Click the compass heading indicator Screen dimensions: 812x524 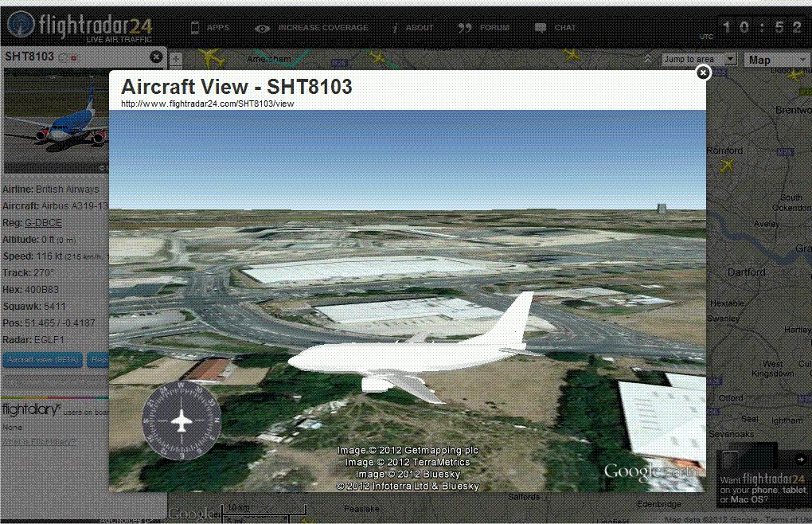182,420
